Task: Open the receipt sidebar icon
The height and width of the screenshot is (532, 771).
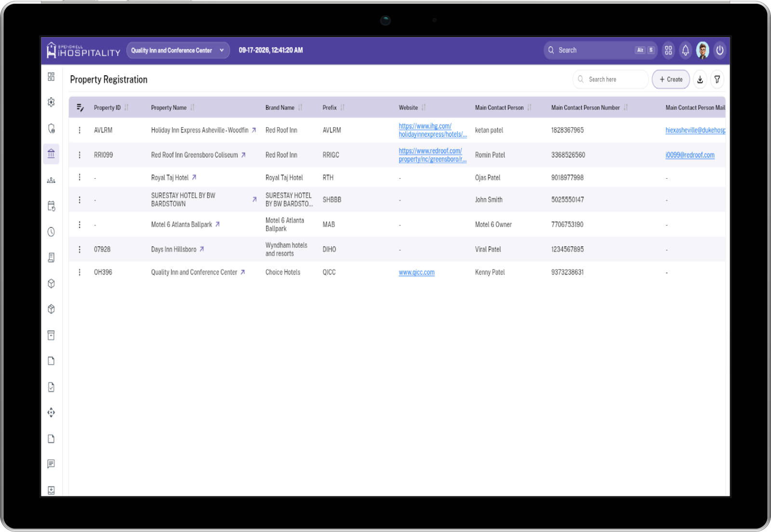Action: [x=51, y=257]
